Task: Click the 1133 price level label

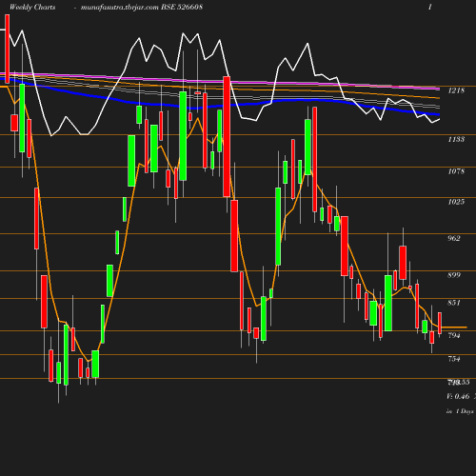Action: 456,139
